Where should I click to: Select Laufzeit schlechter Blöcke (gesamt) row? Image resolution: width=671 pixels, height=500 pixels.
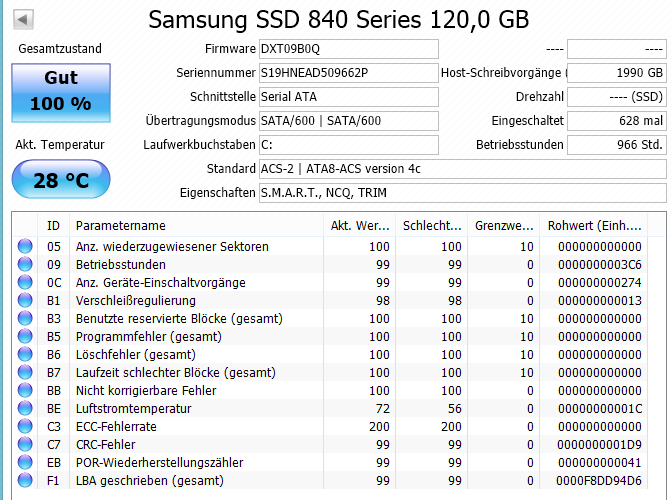pos(330,372)
